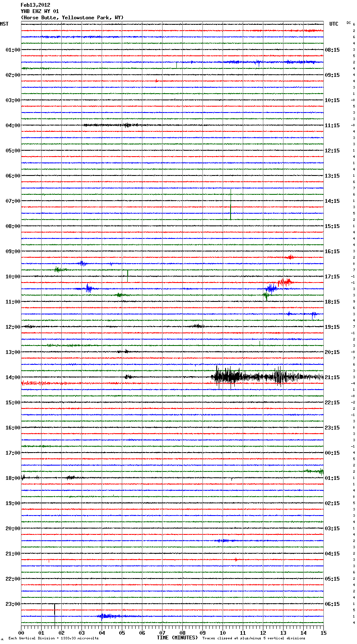The width and height of the screenshot is (357, 644).
Task: Select the "23:00" MST time label
Action: [13, 604]
